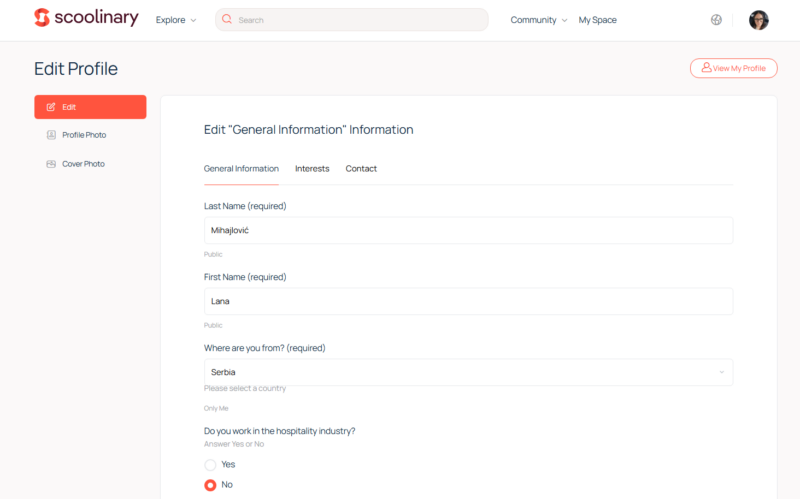Expand the Community dropdown menu

[538, 20]
